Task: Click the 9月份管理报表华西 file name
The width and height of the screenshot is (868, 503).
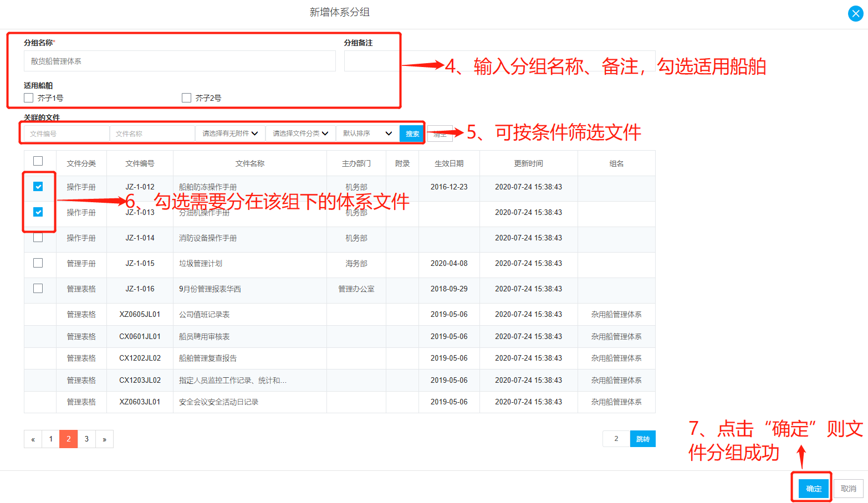Action: [210, 289]
